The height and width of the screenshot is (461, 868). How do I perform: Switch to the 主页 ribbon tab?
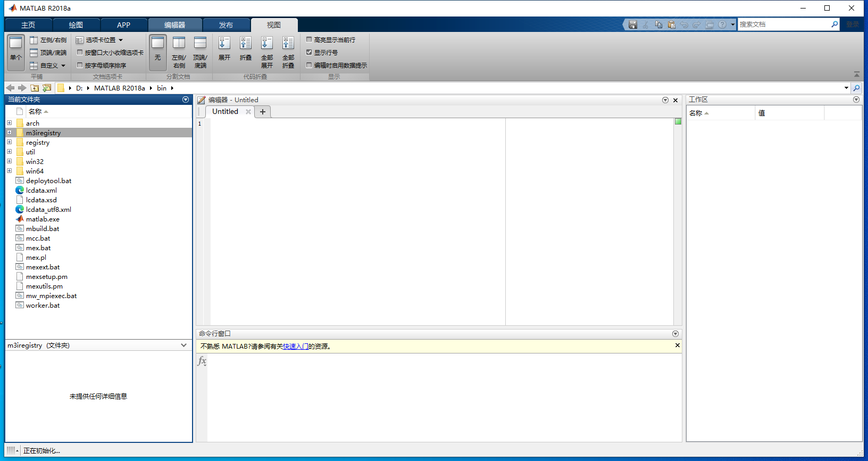pos(28,25)
